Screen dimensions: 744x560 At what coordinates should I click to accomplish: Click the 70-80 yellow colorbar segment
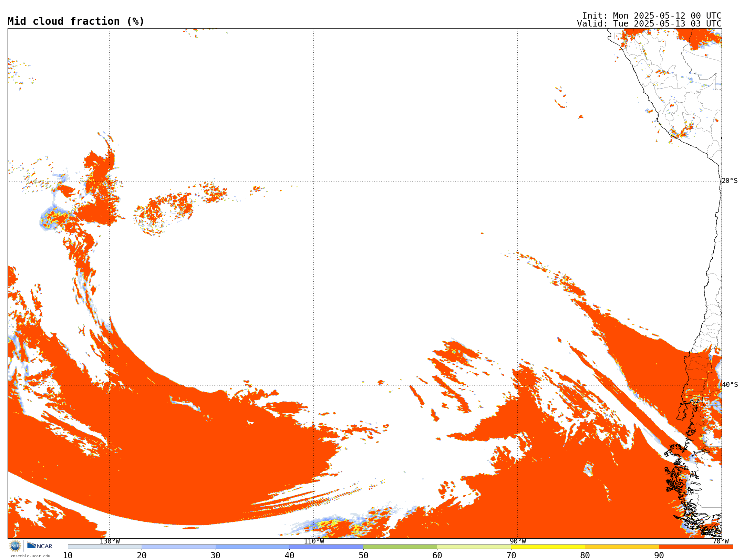point(548,547)
